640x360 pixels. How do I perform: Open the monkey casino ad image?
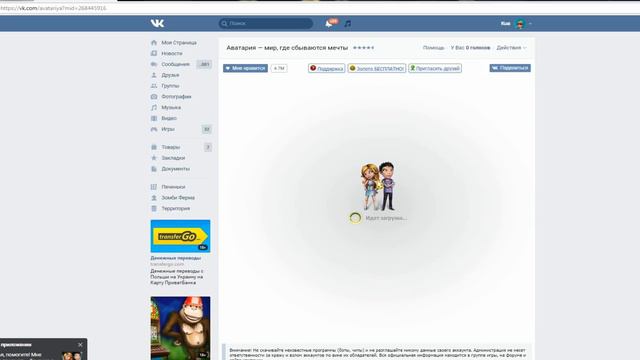[x=180, y=328]
